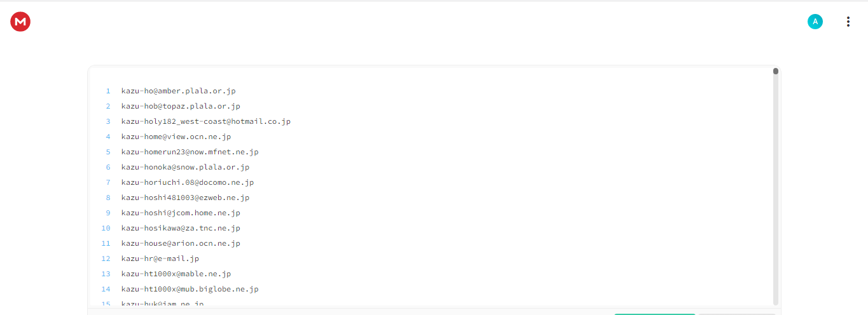This screenshot has width=868, height=315.
Task: Click the kazu-hob@topaz.plala.or.jp text line
Action: click(x=181, y=106)
